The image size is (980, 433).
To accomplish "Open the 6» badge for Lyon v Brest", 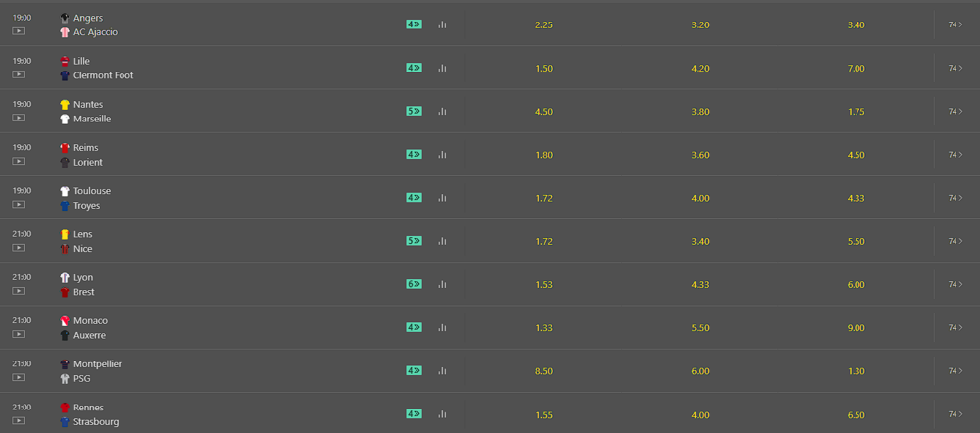I will click(x=414, y=284).
